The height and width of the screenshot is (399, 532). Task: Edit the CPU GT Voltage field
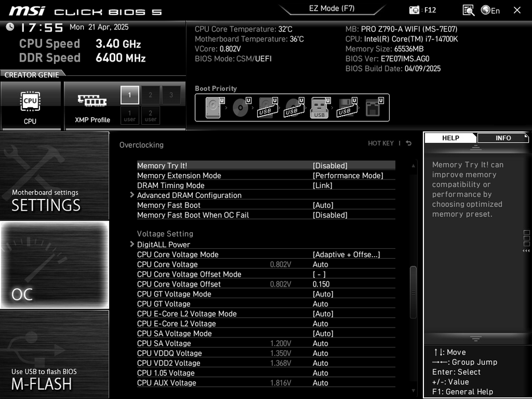click(320, 304)
